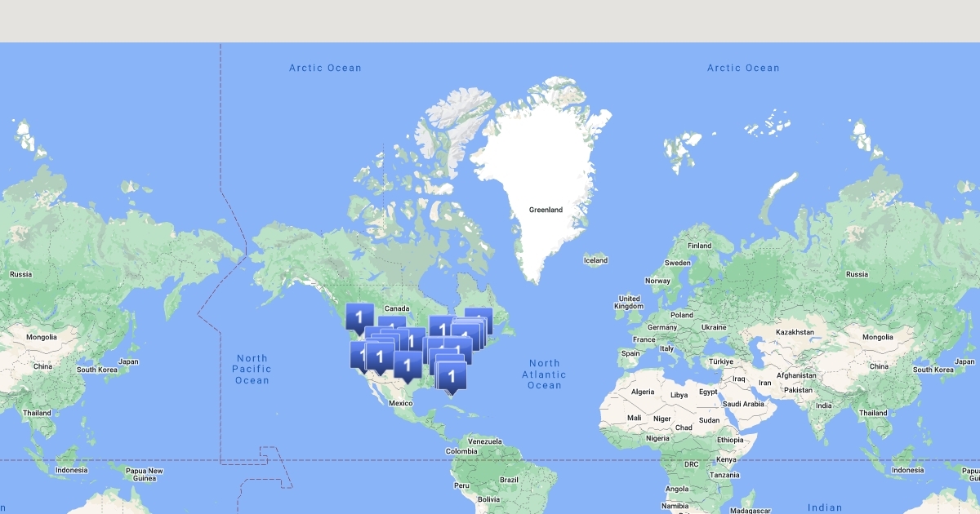980x514 pixels.
Task: Select the front marker pinned on Florida
Action: (452, 376)
